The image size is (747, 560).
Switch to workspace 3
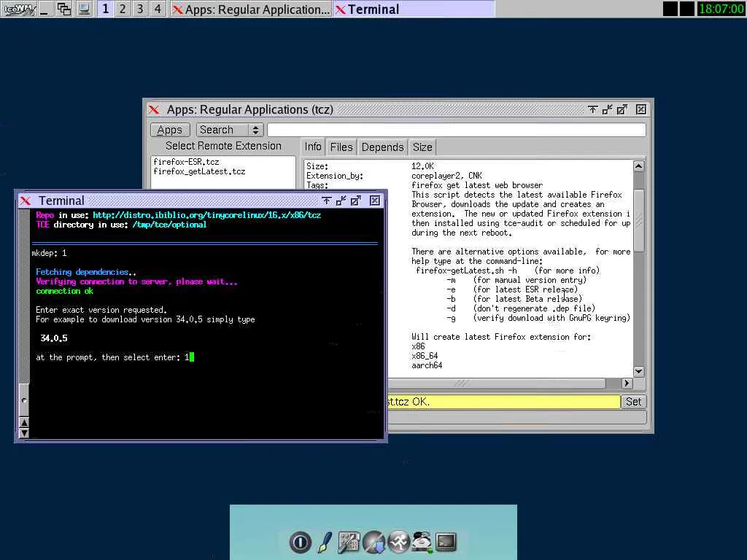tap(140, 9)
